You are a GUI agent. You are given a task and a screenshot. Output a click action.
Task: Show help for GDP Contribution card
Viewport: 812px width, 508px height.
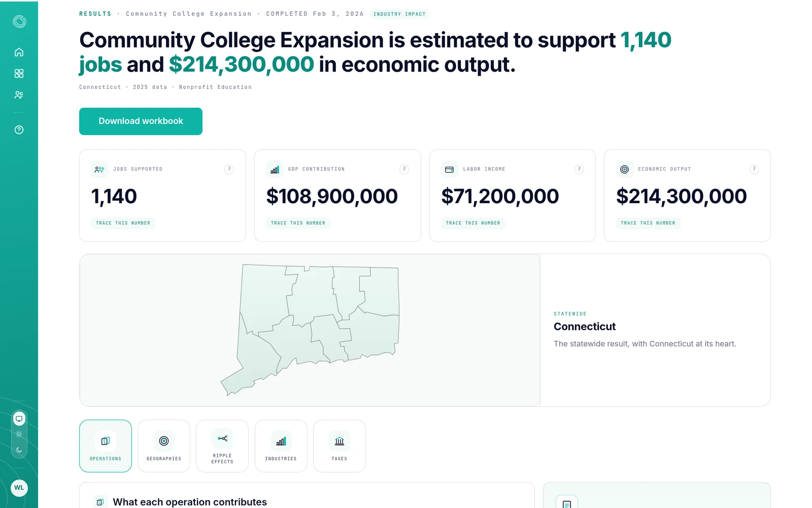[404, 169]
